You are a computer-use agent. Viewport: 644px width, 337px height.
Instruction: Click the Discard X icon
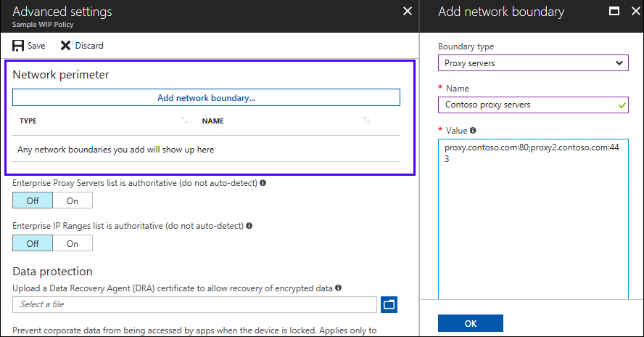click(65, 46)
